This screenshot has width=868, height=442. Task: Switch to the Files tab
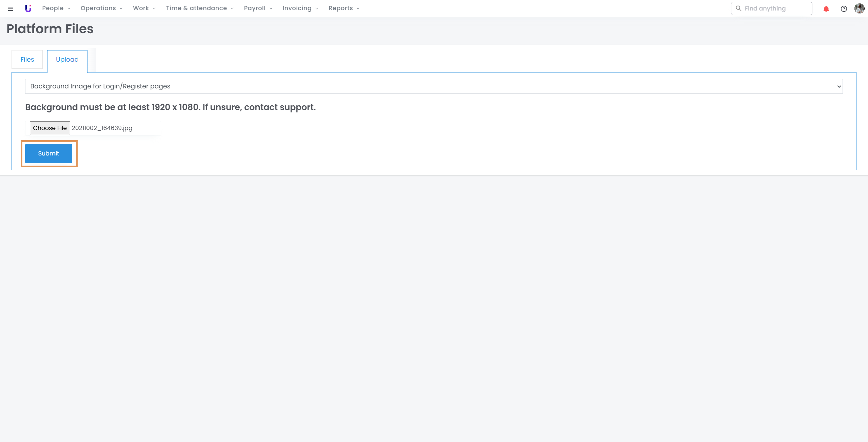click(27, 60)
